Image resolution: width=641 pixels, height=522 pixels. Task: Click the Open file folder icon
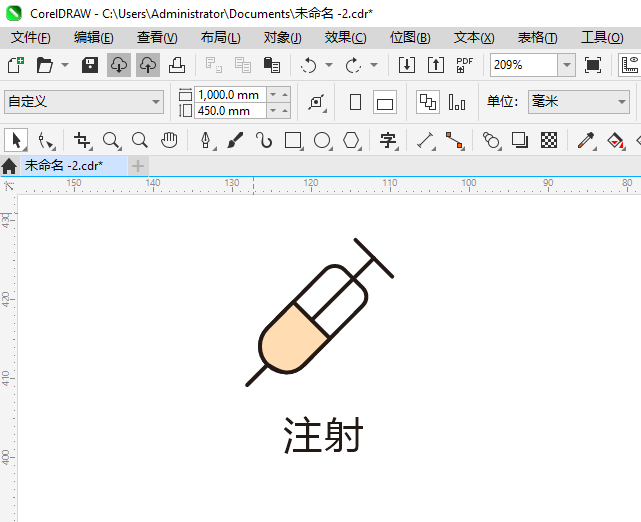pyautogui.click(x=45, y=65)
